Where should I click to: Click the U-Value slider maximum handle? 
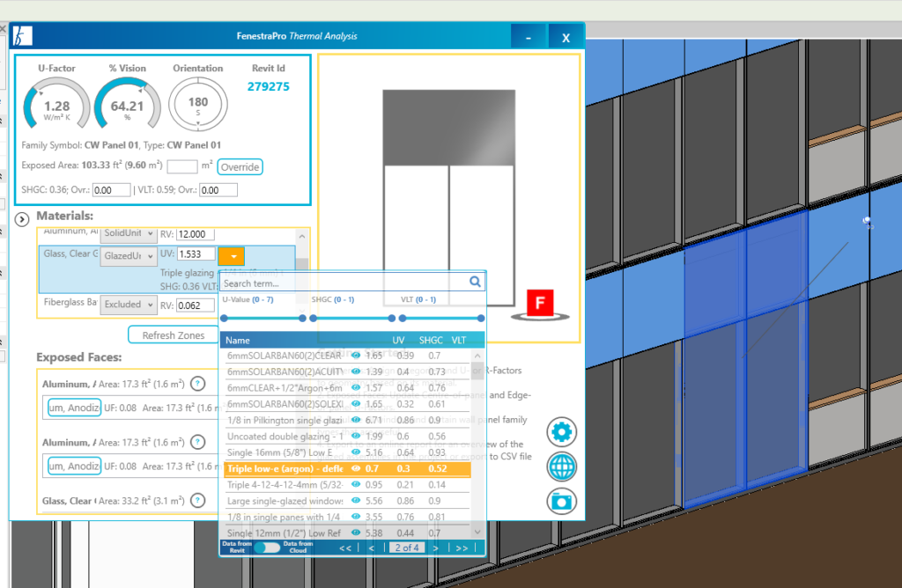pyautogui.click(x=303, y=318)
